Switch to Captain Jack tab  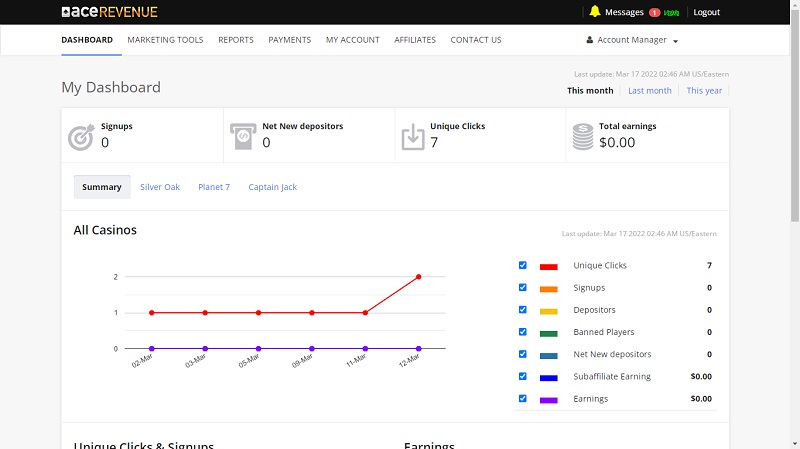(272, 187)
